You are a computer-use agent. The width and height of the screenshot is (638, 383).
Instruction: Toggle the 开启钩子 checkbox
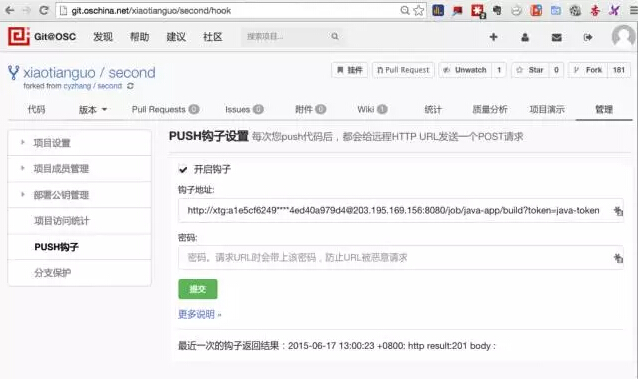(x=183, y=169)
